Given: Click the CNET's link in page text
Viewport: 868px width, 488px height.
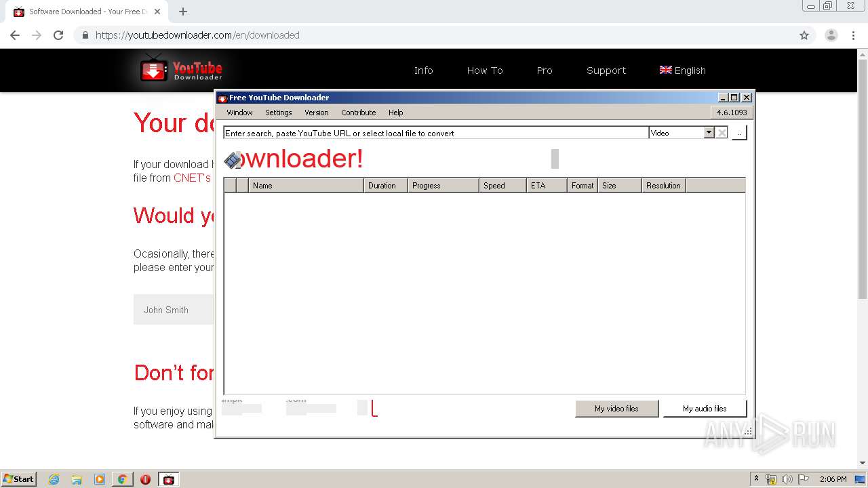Looking at the screenshot, I should (x=193, y=178).
